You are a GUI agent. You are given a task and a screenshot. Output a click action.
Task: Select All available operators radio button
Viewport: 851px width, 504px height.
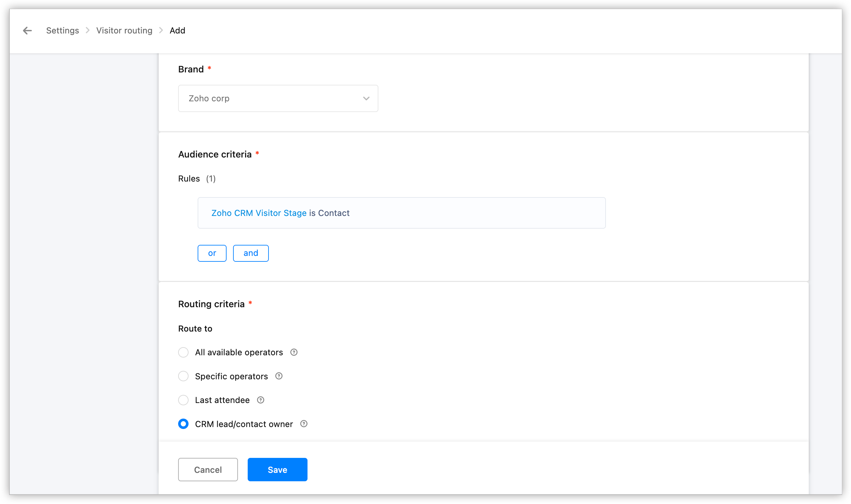[183, 352]
